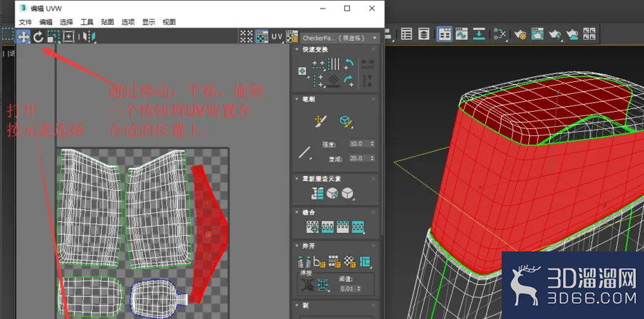Toggle the multi-tile checker view icon
Image resolution: width=644 pixels, height=319 pixels.
point(246,36)
